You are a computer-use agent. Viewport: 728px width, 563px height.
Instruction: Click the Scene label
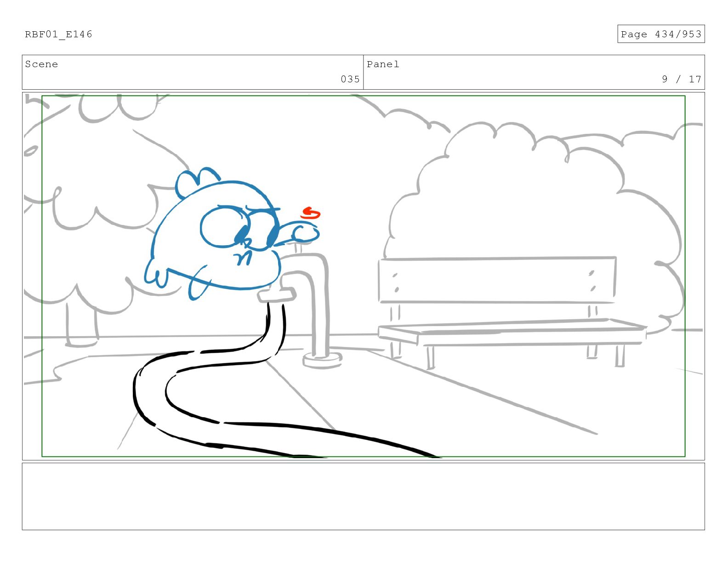41,64
